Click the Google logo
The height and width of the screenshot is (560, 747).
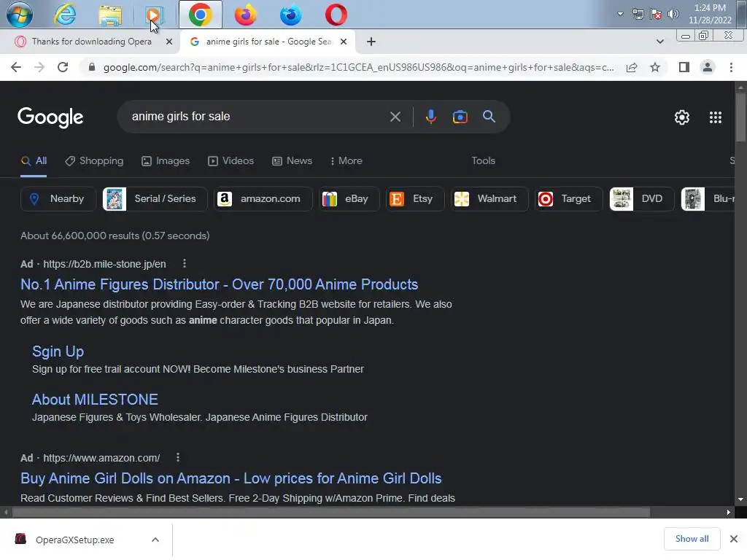pos(50,117)
